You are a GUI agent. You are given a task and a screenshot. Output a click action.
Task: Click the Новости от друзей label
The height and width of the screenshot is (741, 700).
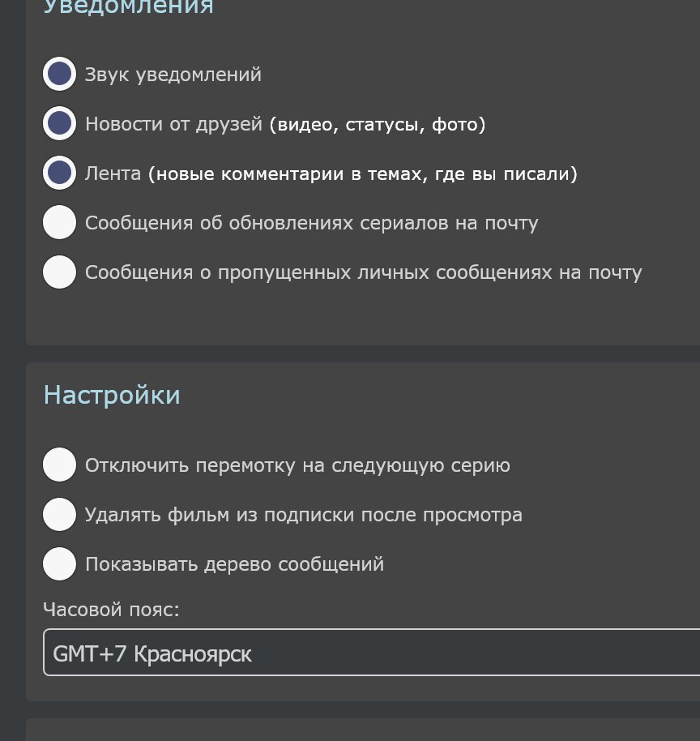point(174,125)
